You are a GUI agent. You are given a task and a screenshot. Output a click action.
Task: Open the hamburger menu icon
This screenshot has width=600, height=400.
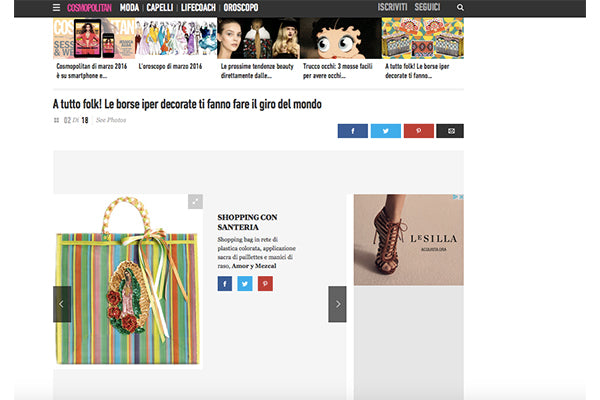[57, 8]
